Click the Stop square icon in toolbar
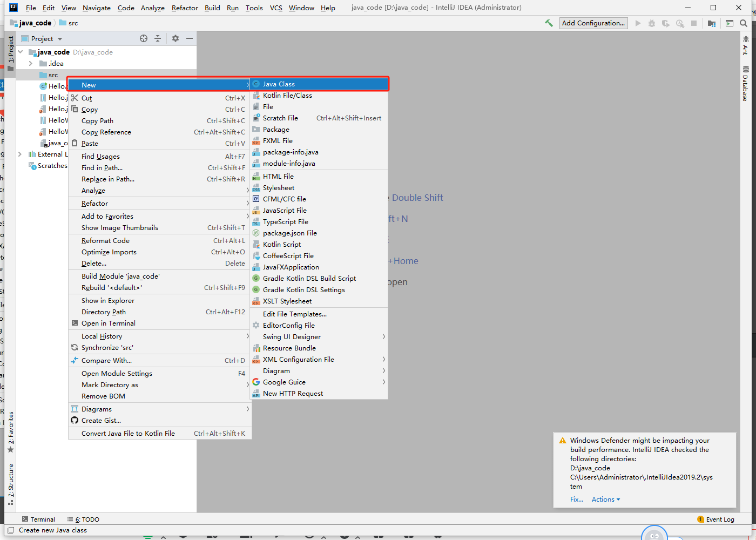The image size is (756, 540). (x=694, y=23)
